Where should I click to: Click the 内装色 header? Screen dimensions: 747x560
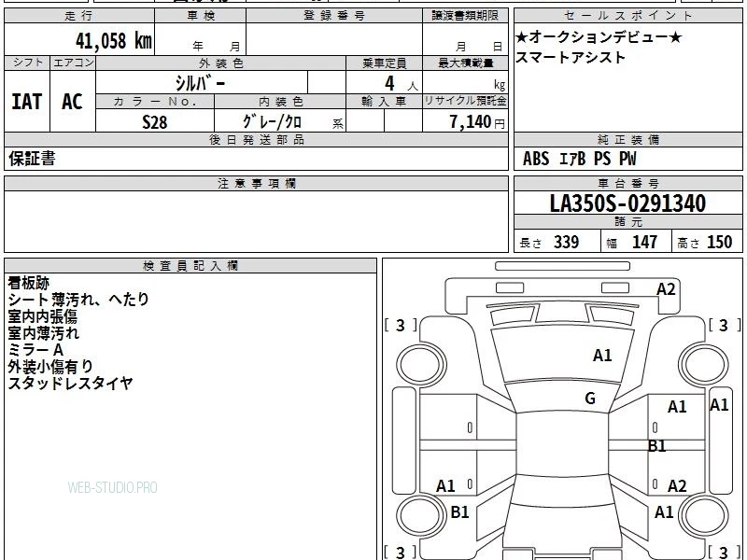pos(280,102)
